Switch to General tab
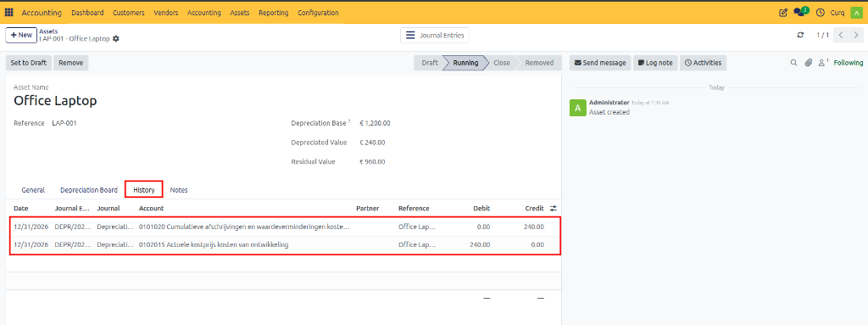868x325 pixels. tap(33, 190)
